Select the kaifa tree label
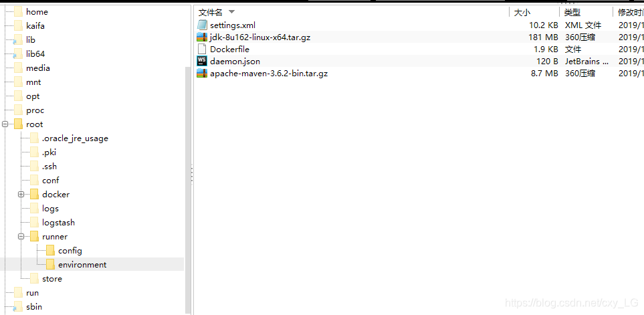The image size is (644, 315). [x=35, y=26]
